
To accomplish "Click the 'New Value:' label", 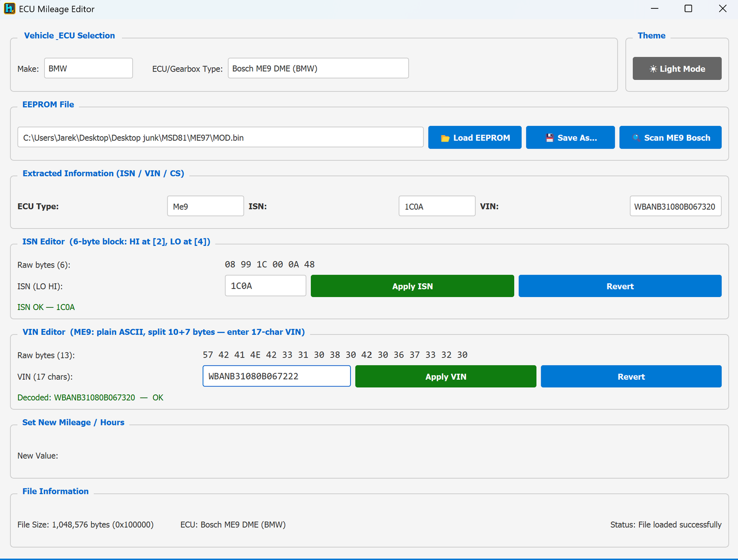I will [38, 456].
